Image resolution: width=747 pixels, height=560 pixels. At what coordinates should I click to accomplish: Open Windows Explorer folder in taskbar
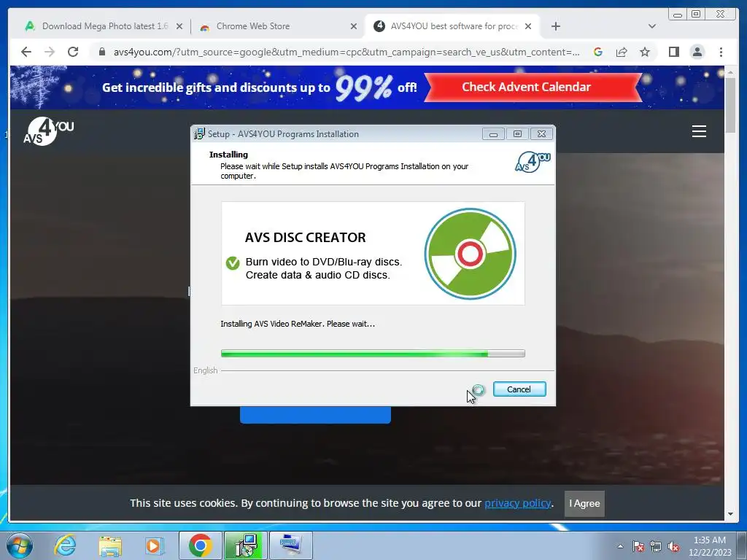pos(110,545)
